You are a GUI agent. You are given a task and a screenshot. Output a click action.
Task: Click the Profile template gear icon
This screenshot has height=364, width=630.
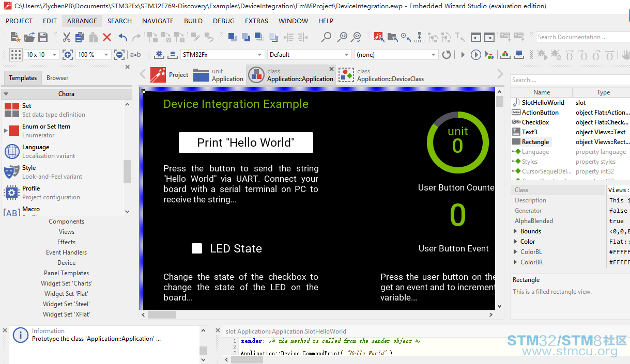coord(12,193)
